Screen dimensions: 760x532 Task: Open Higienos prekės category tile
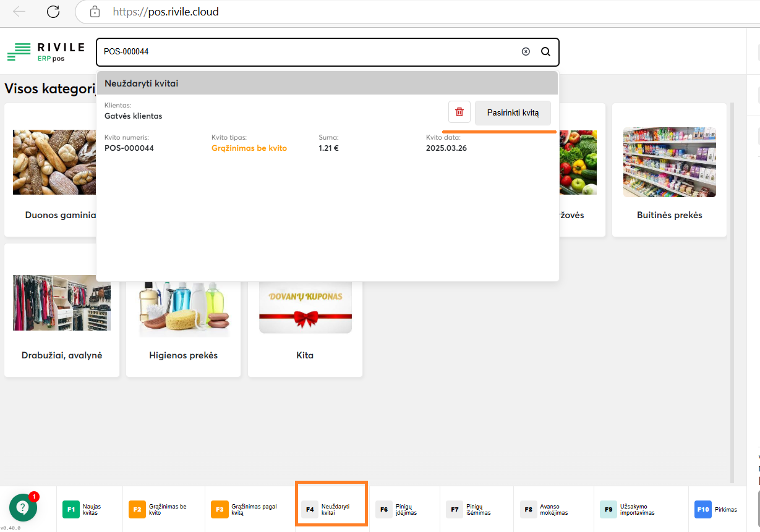tap(183, 310)
